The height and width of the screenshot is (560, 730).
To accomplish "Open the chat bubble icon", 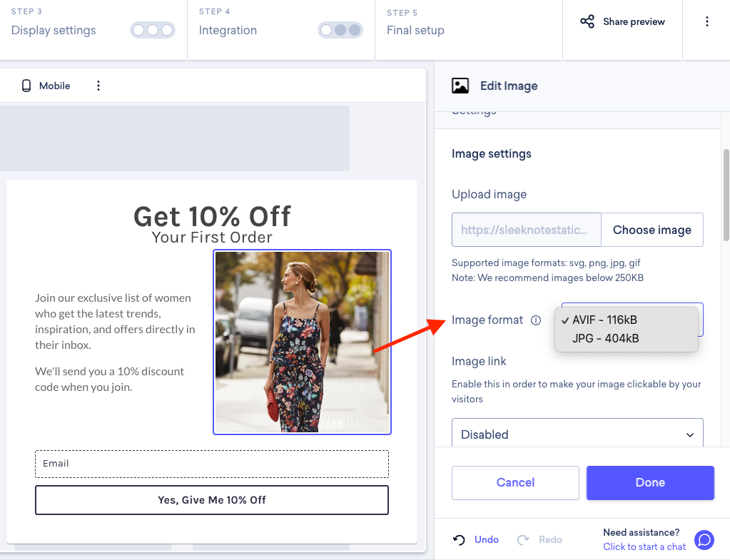I will (704, 540).
